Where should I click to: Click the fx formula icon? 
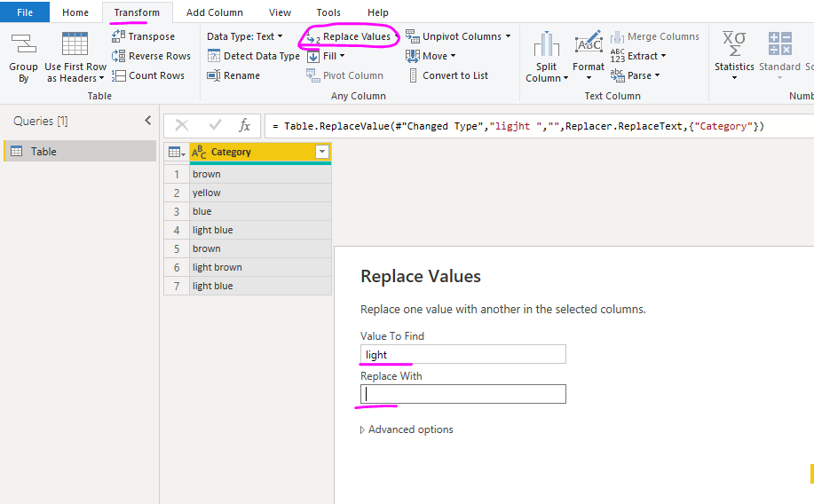pyautogui.click(x=244, y=125)
